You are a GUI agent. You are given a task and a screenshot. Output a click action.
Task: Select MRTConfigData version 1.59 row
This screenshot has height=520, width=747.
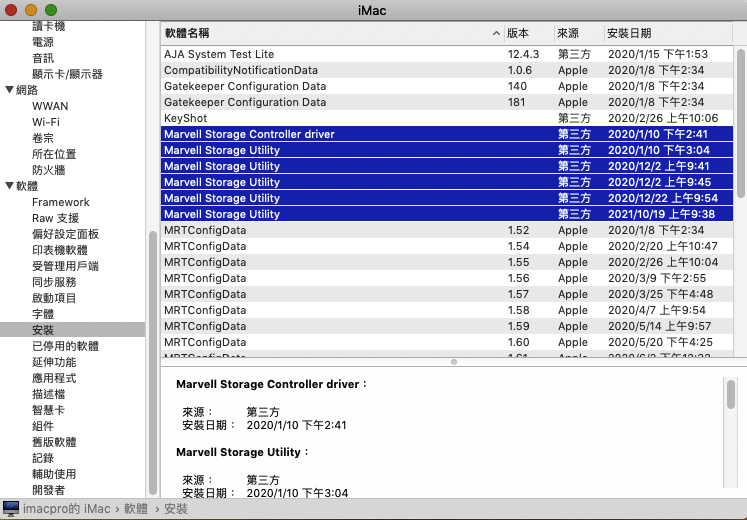(x=447, y=326)
